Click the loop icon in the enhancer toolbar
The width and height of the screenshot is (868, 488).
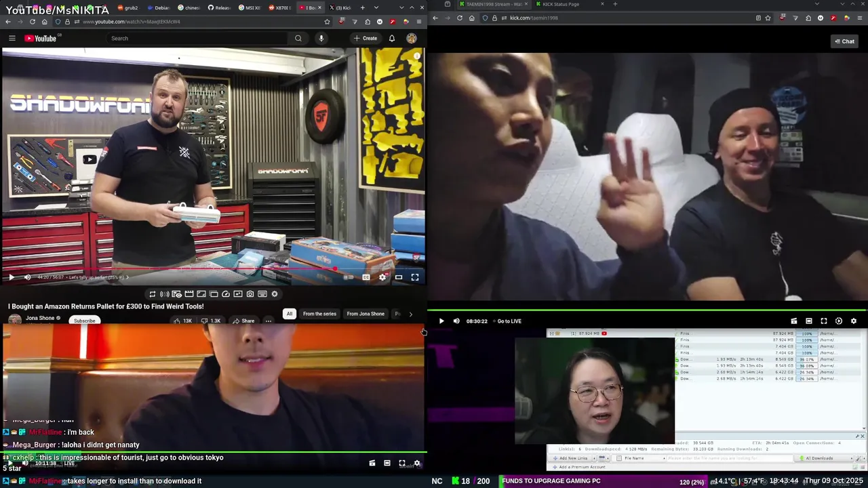[153, 293]
